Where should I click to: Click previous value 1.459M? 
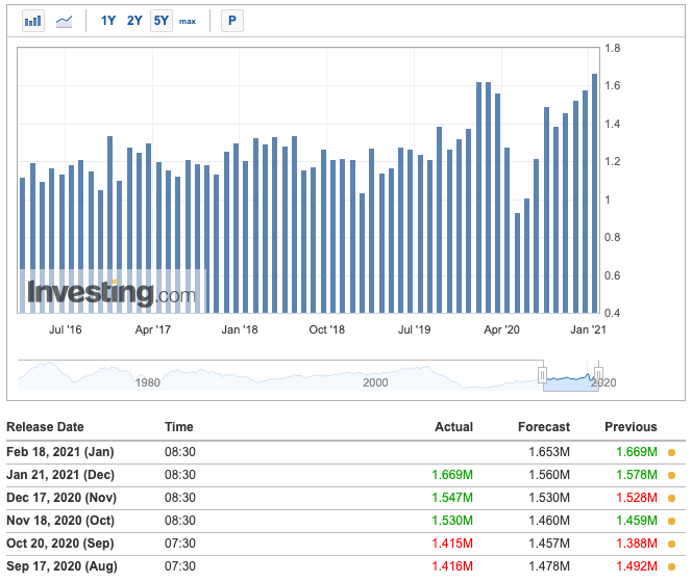tap(636, 521)
